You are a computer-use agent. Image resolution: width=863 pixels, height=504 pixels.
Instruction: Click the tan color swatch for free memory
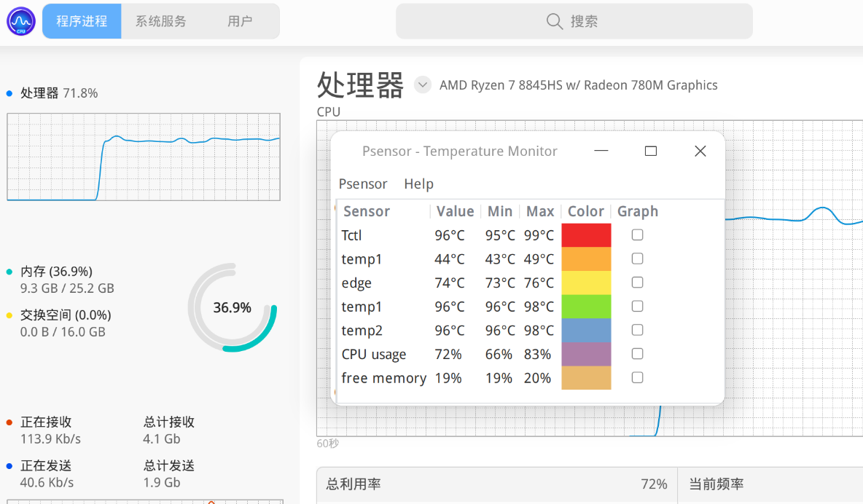[x=586, y=377]
